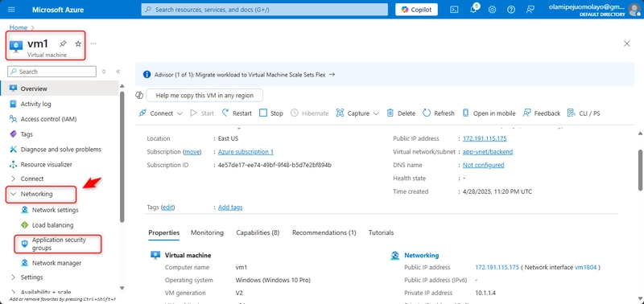Open the Recommendations (1) tab
The height and width of the screenshot is (304, 644).
[324, 232]
